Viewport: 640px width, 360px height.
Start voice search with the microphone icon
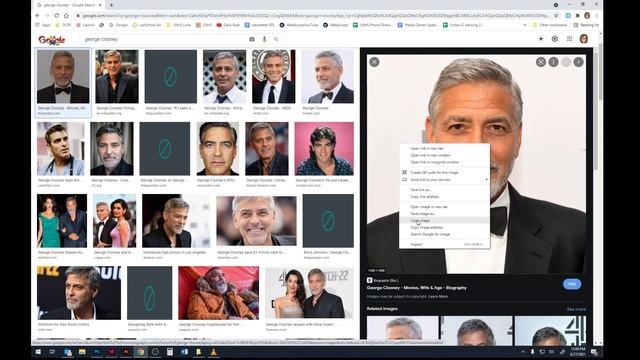point(264,39)
